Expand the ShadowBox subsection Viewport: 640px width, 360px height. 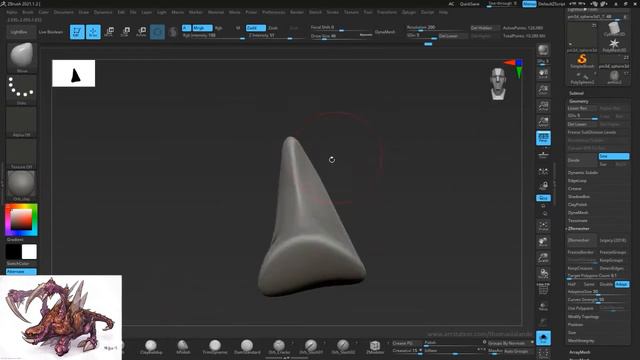(x=579, y=196)
